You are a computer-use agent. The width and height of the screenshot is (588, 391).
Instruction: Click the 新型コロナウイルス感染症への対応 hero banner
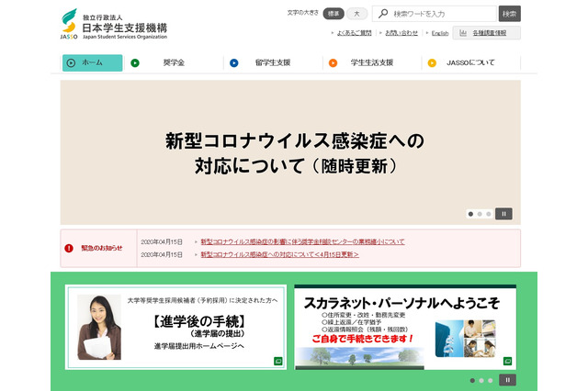click(290, 152)
